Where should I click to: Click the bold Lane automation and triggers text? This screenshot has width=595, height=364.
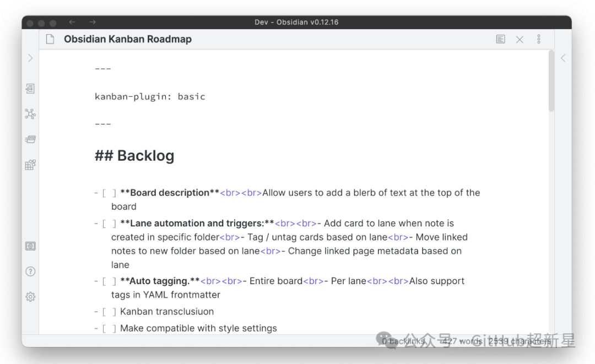(197, 224)
